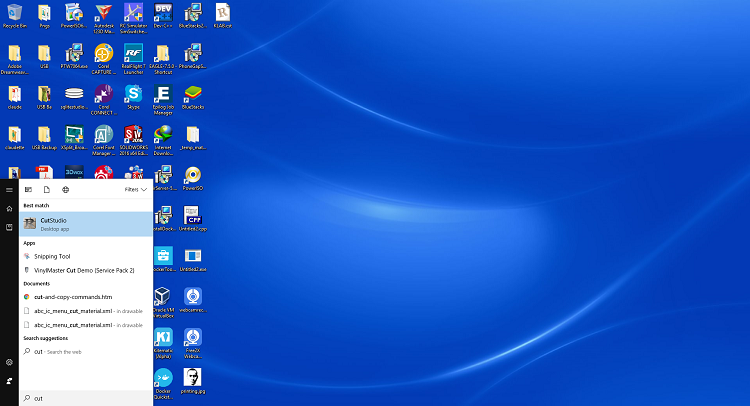Filter search results by Web icon
This screenshot has height=406, width=750.
tap(66, 189)
